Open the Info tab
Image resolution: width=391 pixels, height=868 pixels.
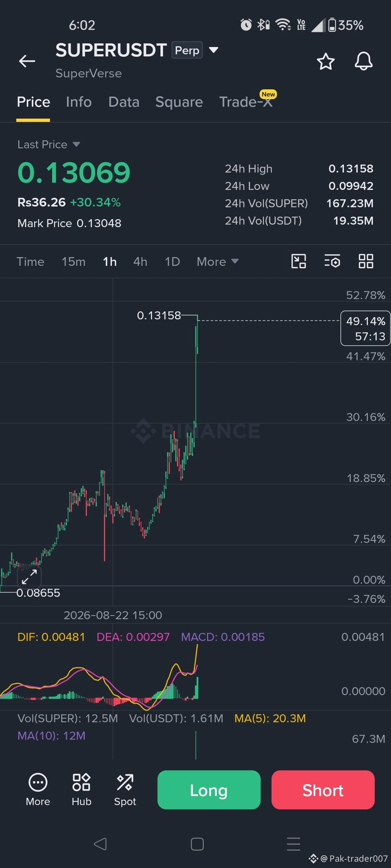point(79,102)
